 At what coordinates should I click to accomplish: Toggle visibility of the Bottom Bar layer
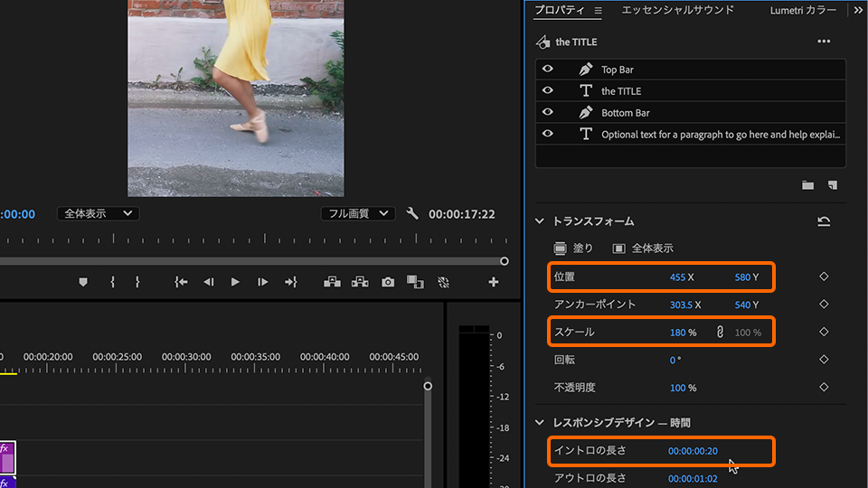(548, 112)
